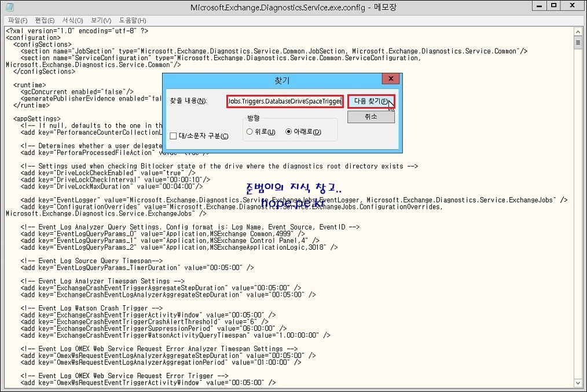Viewport: 587px width, 392px height.
Task: Click the Notepad window icon in title bar
Action: [10, 7]
